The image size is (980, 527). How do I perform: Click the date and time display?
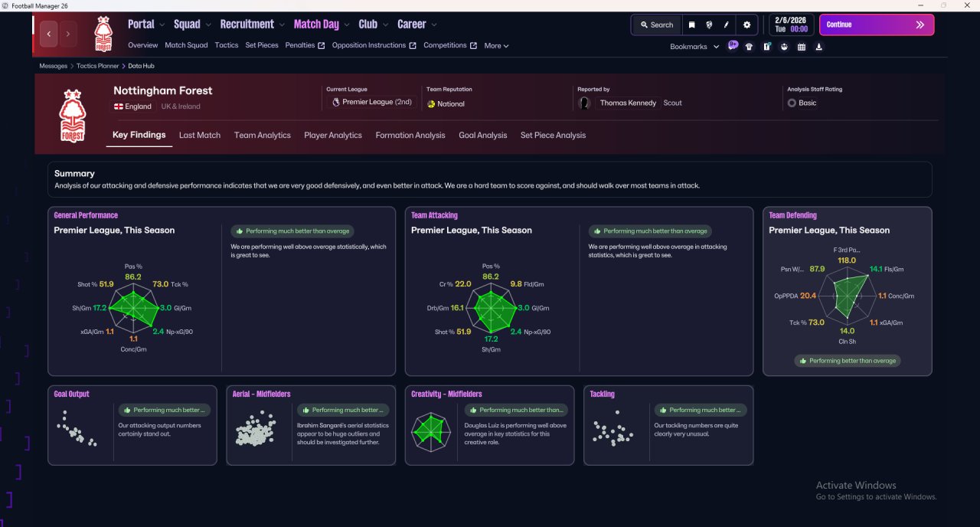click(791, 25)
